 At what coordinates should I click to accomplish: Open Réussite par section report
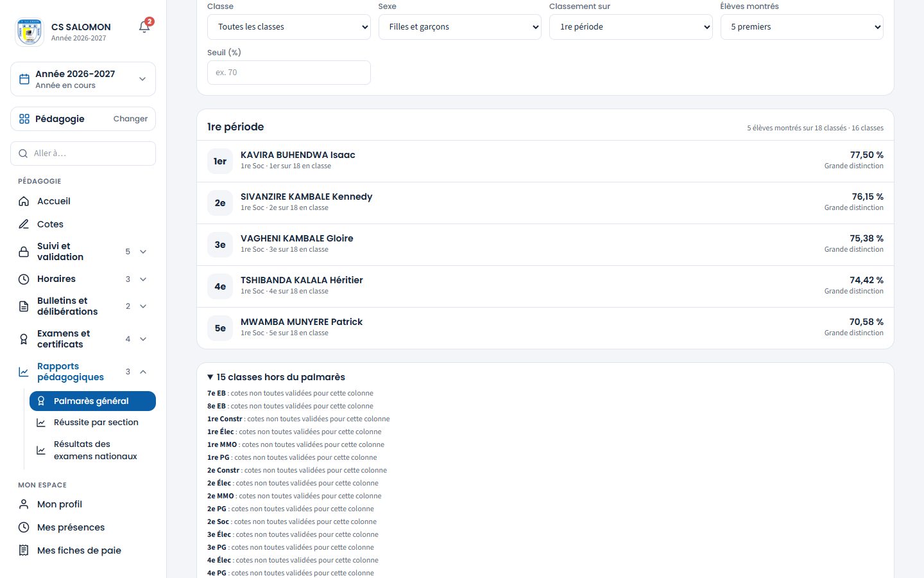click(x=92, y=423)
